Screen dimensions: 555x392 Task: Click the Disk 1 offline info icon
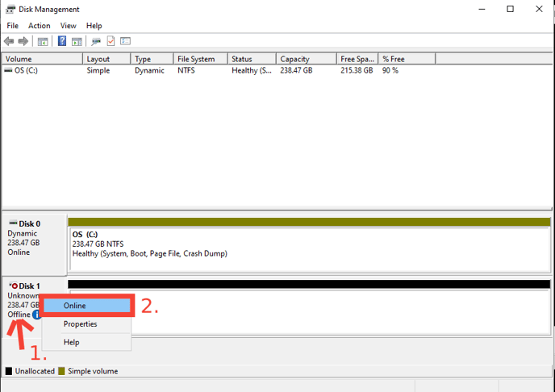[x=36, y=315]
